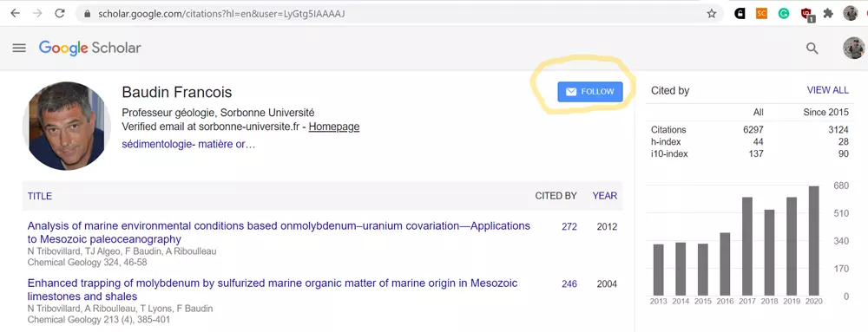Click Chemical Geology 324, 46-58 text
Image resolution: width=868 pixels, height=332 pixels.
pos(87,263)
